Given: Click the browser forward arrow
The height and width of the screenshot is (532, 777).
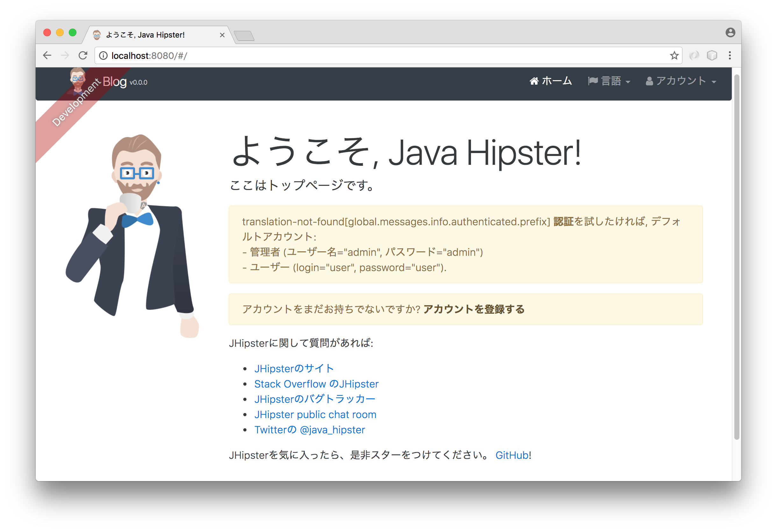Looking at the screenshot, I should (x=65, y=55).
